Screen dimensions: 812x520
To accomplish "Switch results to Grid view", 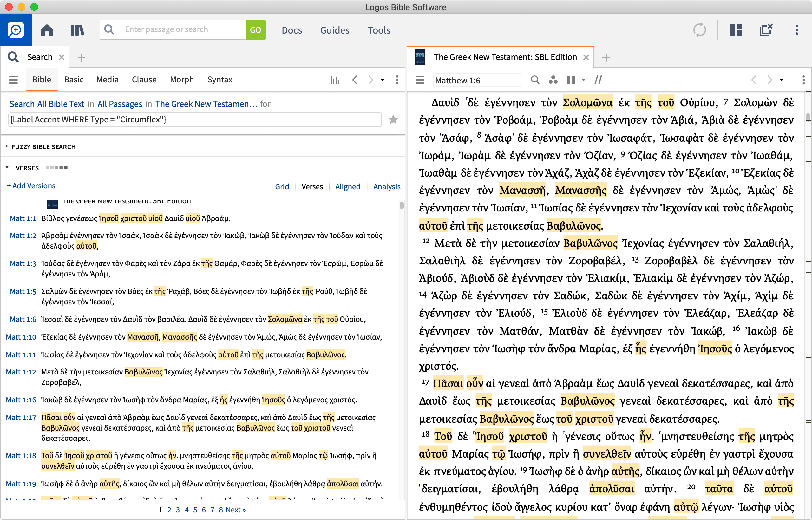I will tap(282, 186).
